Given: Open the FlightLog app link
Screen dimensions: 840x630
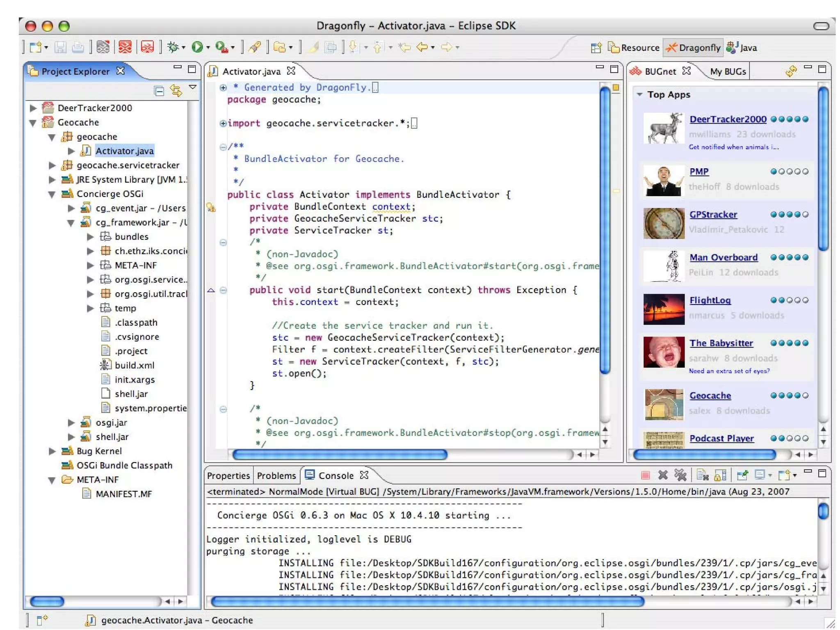Looking at the screenshot, I should pyautogui.click(x=710, y=300).
